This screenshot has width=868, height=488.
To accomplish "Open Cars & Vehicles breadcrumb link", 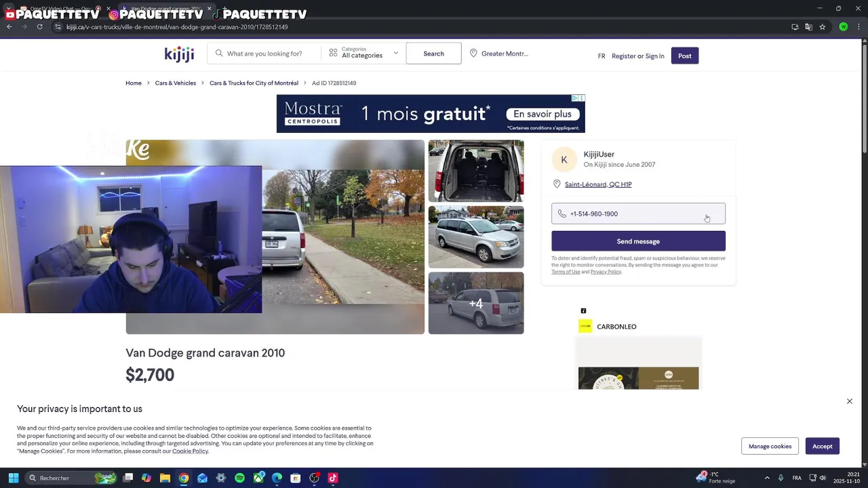I will [176, 83].
